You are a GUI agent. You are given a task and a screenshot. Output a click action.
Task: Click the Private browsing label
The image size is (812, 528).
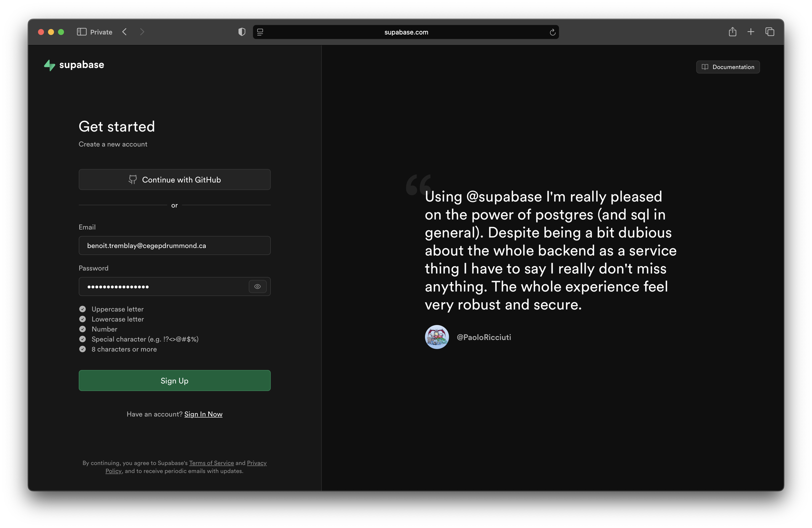101,32
